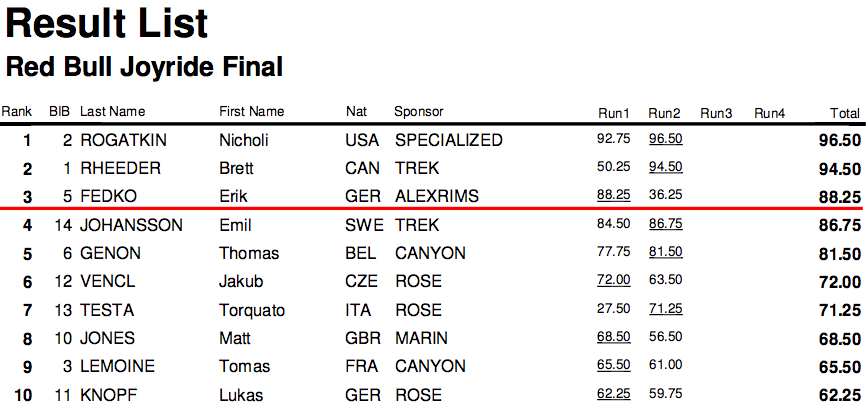
Task: Open Rogatkin's underlined Run2 score 96.50
Action: [x=665, y=140]
